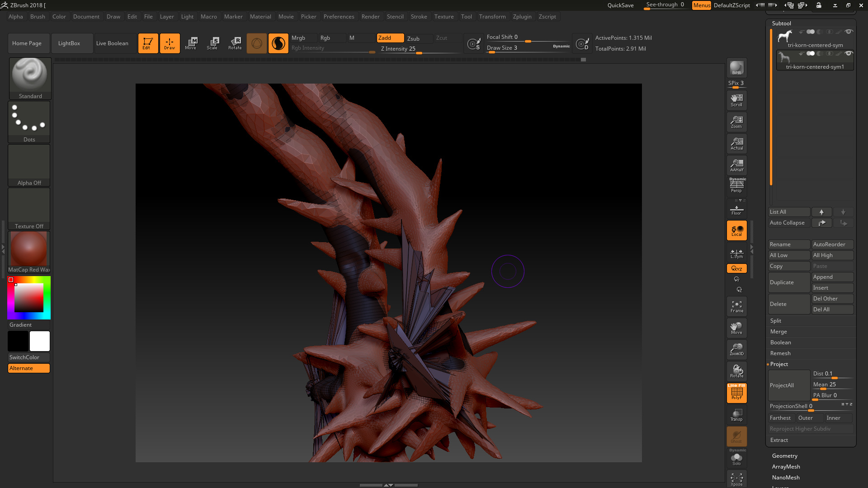This screenshot has width=868, height=488.
Task: Open the Zplugin menu
Action: [x=522, y=17]
